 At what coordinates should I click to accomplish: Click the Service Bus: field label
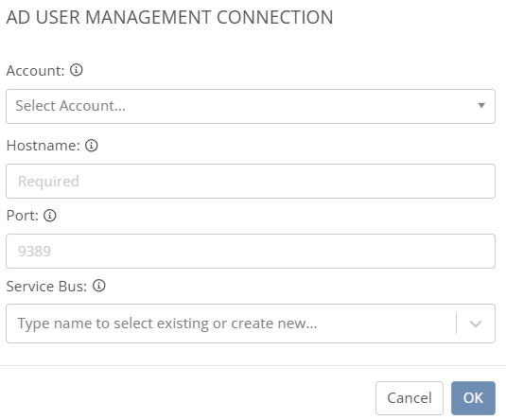(46, 287)
